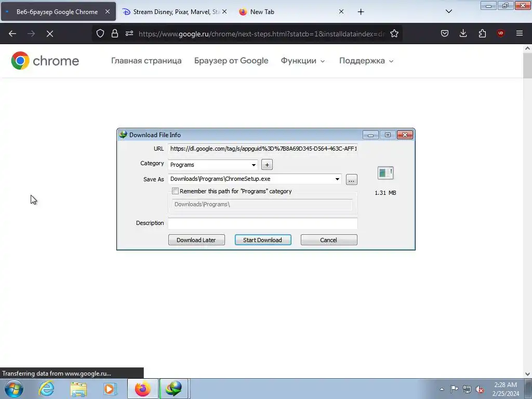Bookmark this page with the star icon

coord(394,33)
